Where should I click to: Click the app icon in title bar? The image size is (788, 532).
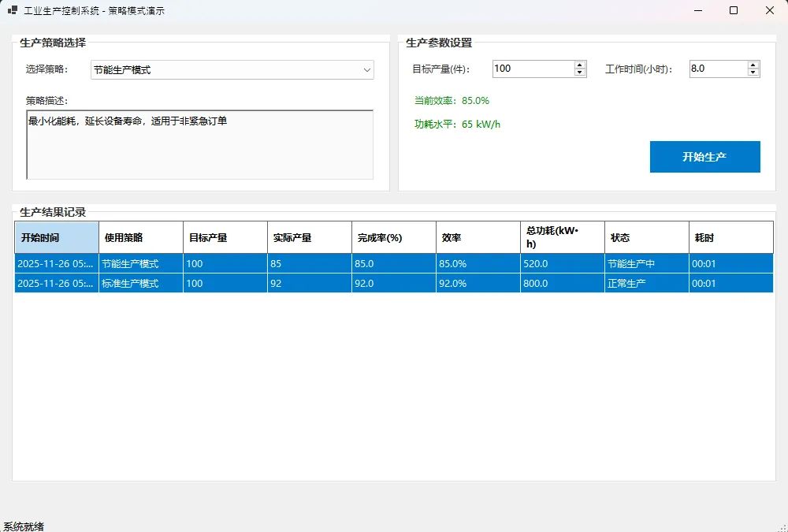tap(12, 11)
